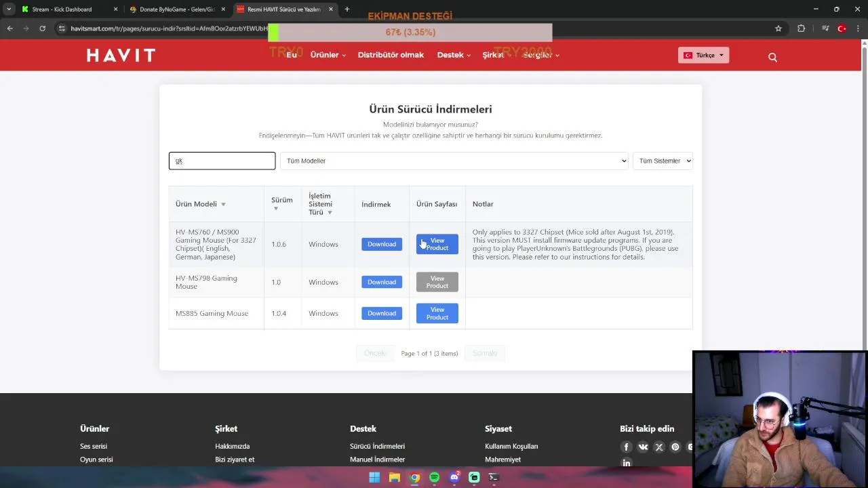The width and height of the screenshot is (868, 488).
Task: View Product for HV-MS798 Gaming Mouse
Action: (x=437, y=282)
